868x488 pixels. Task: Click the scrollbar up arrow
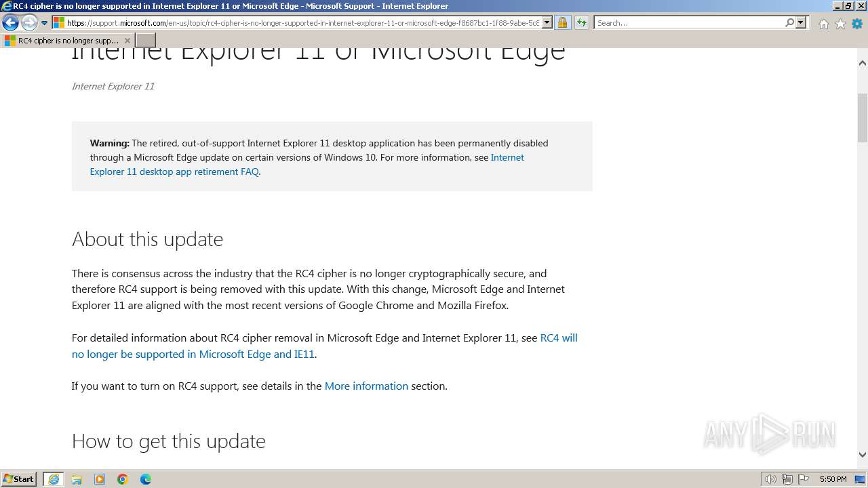pyautogui.click(x=863, y=63)
